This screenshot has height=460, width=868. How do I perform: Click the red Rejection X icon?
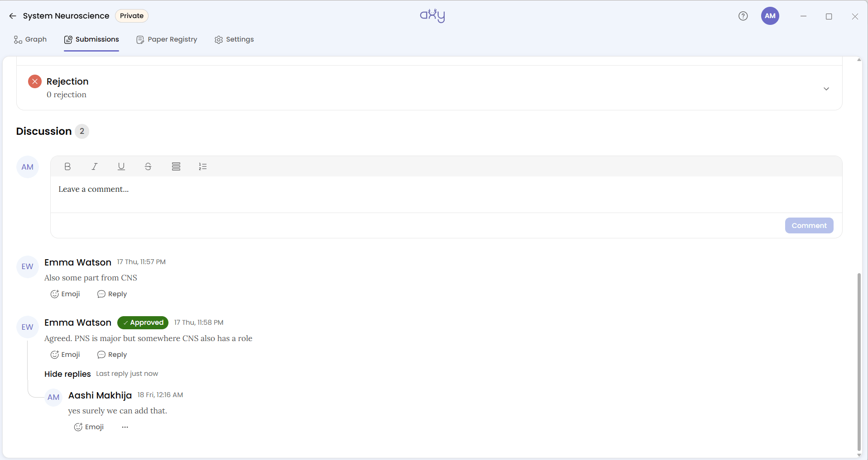pyautogui.click(x=35, y=81)
